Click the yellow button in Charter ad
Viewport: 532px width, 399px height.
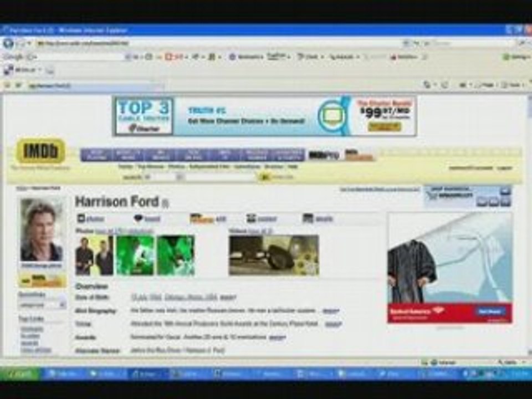coord(384,126)
